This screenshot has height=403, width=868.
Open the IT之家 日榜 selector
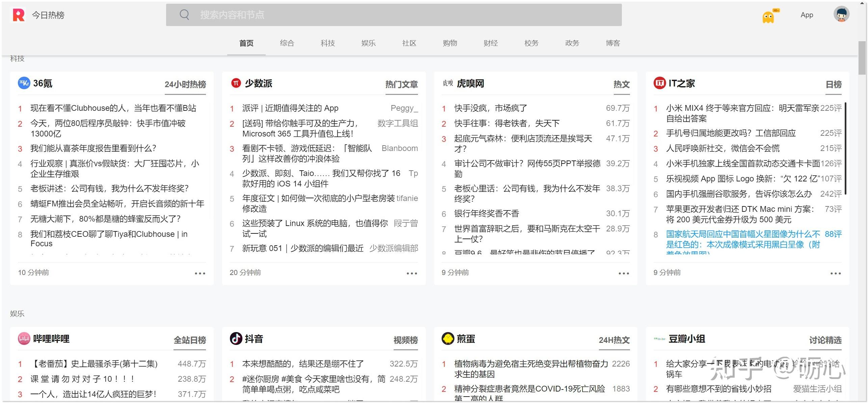834,84
